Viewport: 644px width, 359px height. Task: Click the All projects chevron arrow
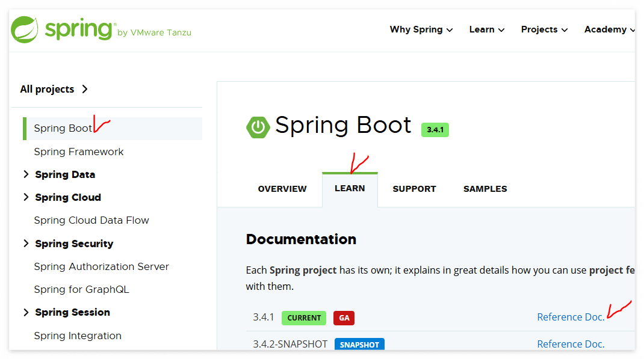pos(85,89)
